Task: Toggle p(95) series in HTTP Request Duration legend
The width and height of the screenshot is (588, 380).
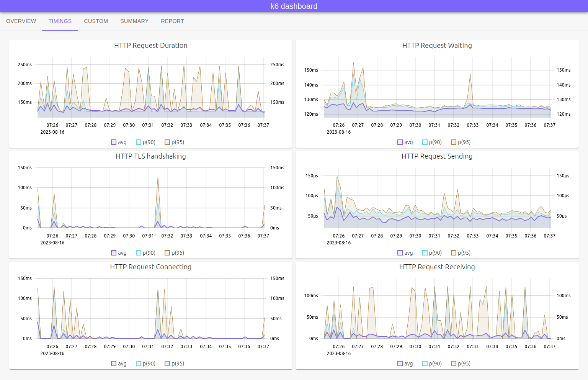Action: 174,142
